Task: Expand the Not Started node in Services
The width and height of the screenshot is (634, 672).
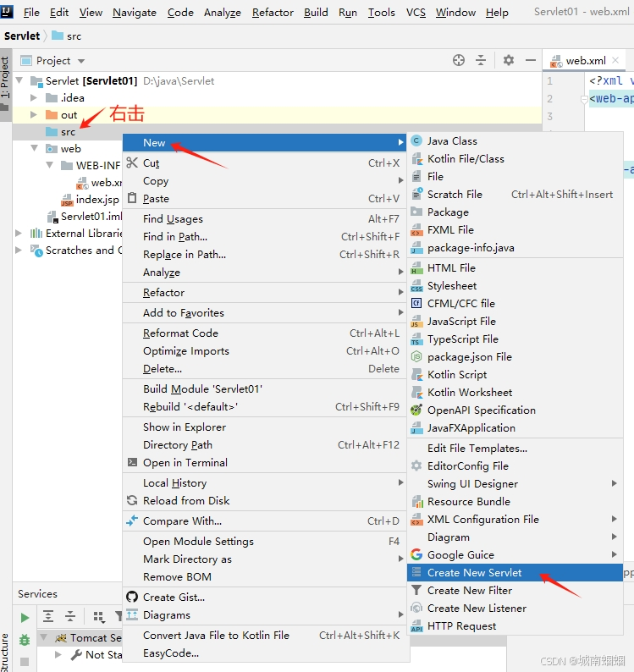Action: (58, 654)
